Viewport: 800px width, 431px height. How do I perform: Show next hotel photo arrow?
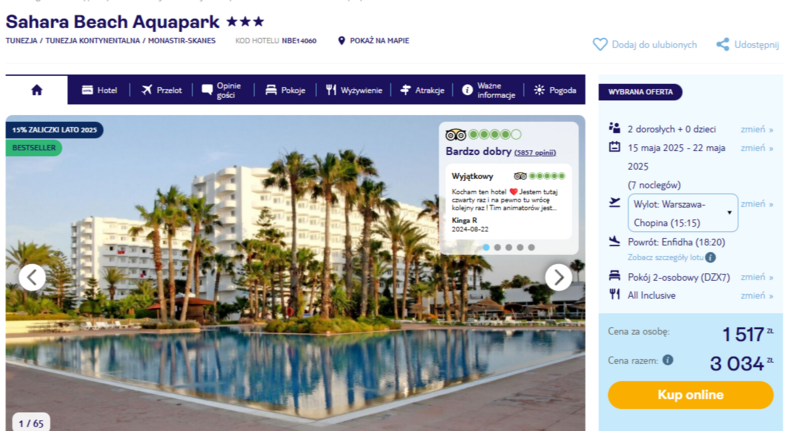coord(559,277)
